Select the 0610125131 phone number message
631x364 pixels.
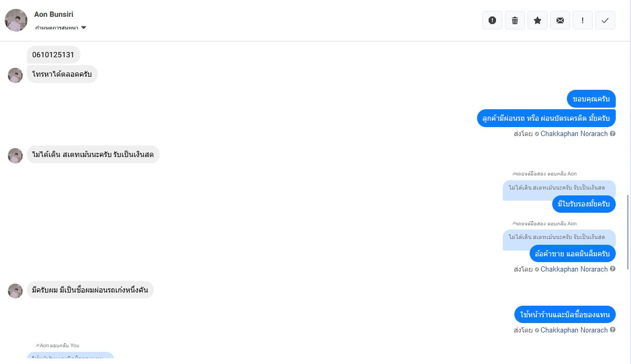(53, 55)
